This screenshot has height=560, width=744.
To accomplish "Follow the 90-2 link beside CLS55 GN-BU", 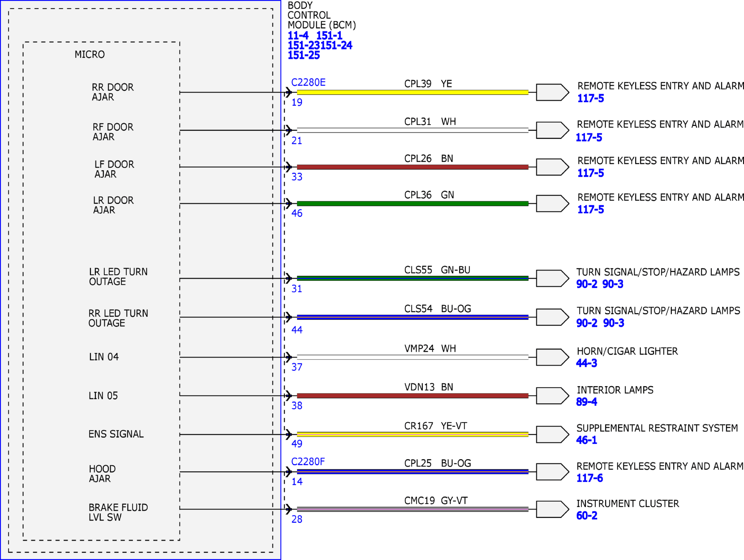I will 587,284.
